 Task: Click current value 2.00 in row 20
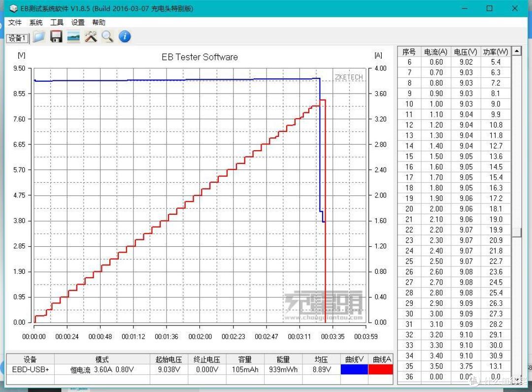coord(436,209)
